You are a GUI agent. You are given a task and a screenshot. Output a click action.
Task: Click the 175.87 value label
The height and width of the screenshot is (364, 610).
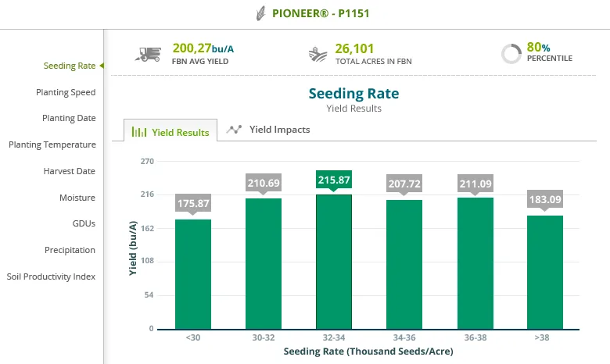pos(193,203)
